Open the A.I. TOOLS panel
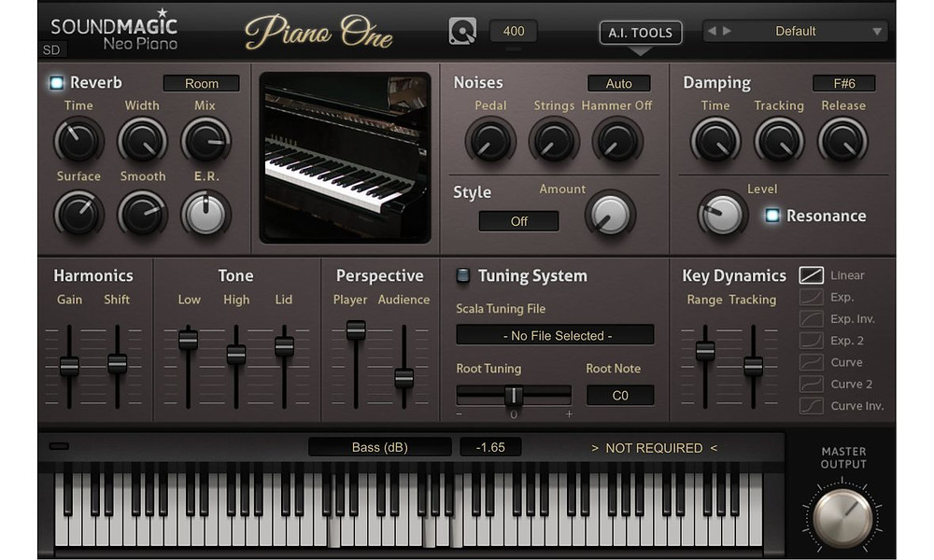934x560 pixels. (x=641, y=33)
